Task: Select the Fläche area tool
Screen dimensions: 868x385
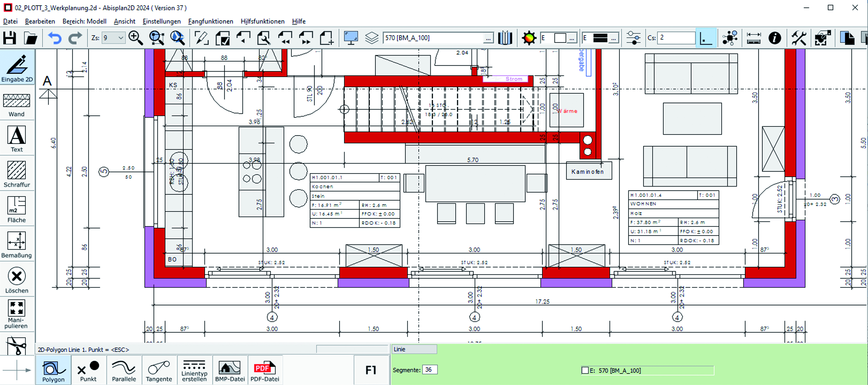Action: tap(17, 209)
